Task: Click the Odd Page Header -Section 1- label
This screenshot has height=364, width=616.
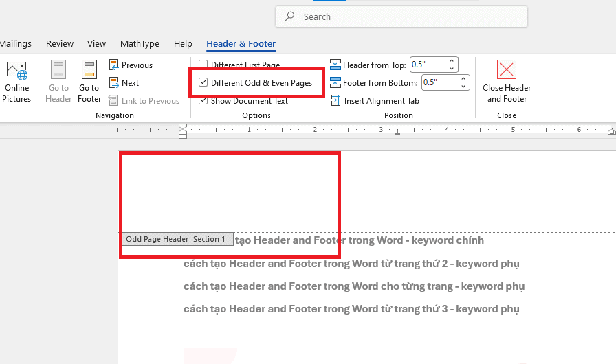Action: click(x=177, y=239)
